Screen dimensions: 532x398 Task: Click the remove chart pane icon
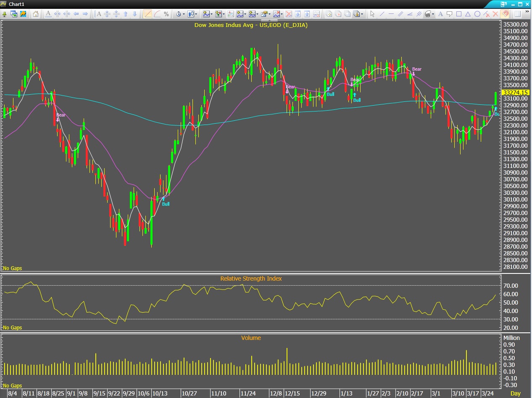click(x=316, y=14)
